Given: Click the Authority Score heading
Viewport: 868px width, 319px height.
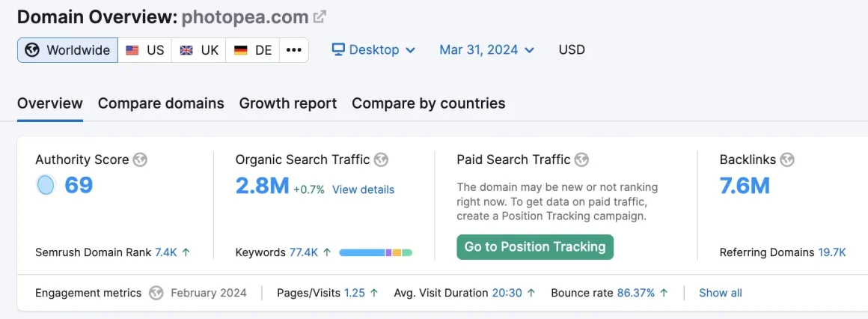Looking at the screenshot, I should 82,160.
